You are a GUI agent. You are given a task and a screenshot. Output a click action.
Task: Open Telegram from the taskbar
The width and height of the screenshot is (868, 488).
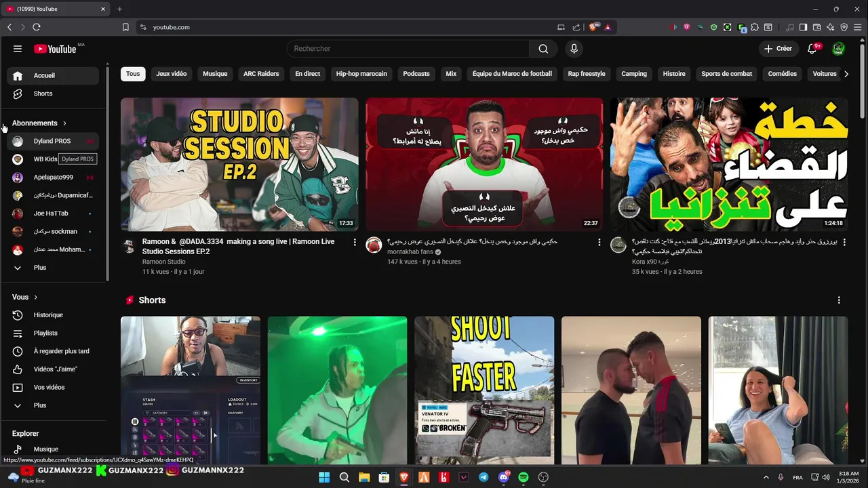pyautogui.click(x=484, y=477)
